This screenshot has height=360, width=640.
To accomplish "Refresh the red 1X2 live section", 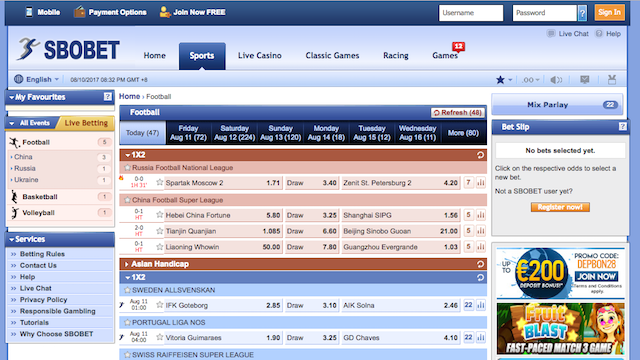I will pyautogui.click(x=480, y=155).
